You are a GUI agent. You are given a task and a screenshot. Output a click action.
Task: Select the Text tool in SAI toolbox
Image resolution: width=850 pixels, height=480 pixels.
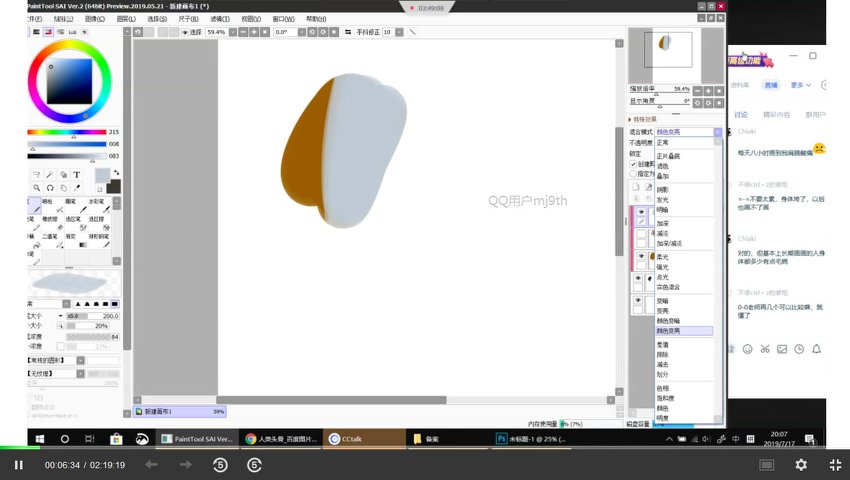pos(77,174)
